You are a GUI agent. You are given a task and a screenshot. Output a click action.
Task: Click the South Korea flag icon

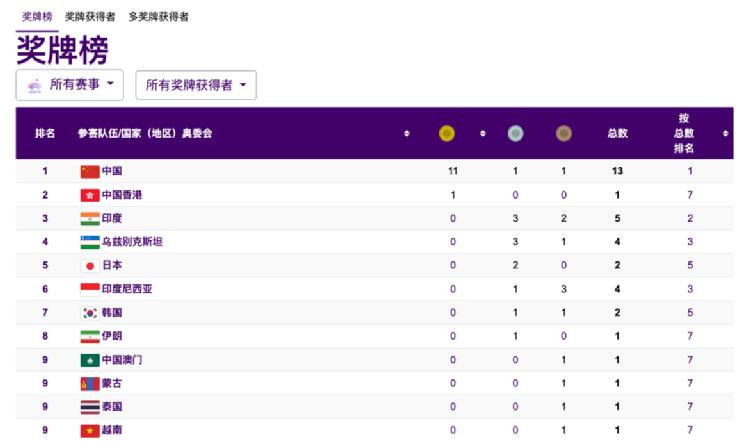[x=90, y=313]
